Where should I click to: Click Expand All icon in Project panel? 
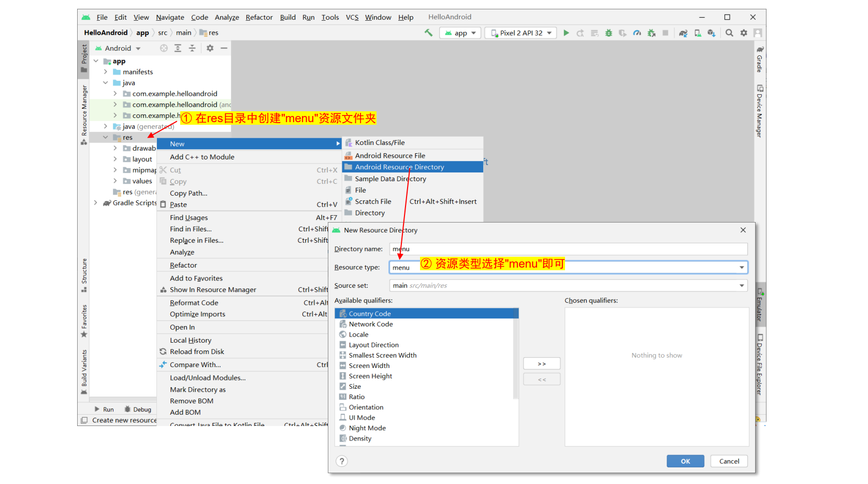(x=178, y=48)
